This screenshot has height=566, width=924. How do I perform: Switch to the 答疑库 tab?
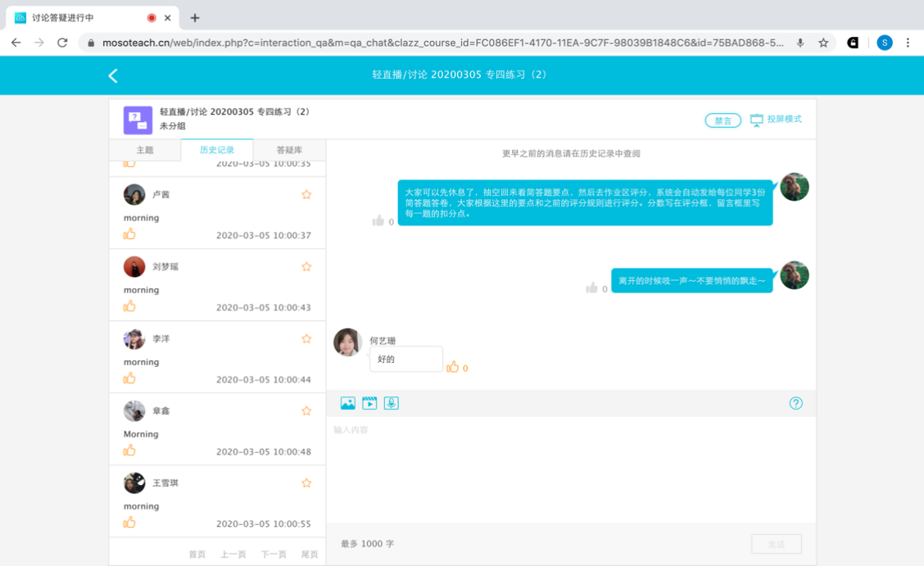[289, 150]
